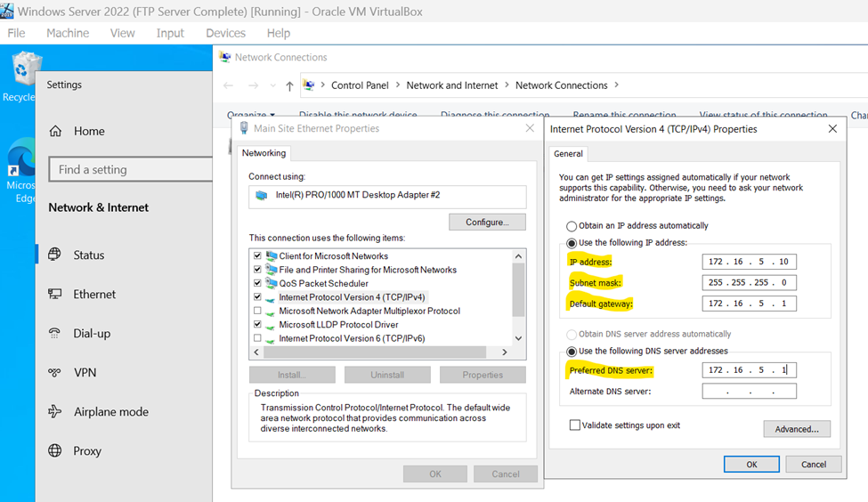The image size is (868, 502).
Task: Select the Networking tab
Action: [x=264, y=153]
